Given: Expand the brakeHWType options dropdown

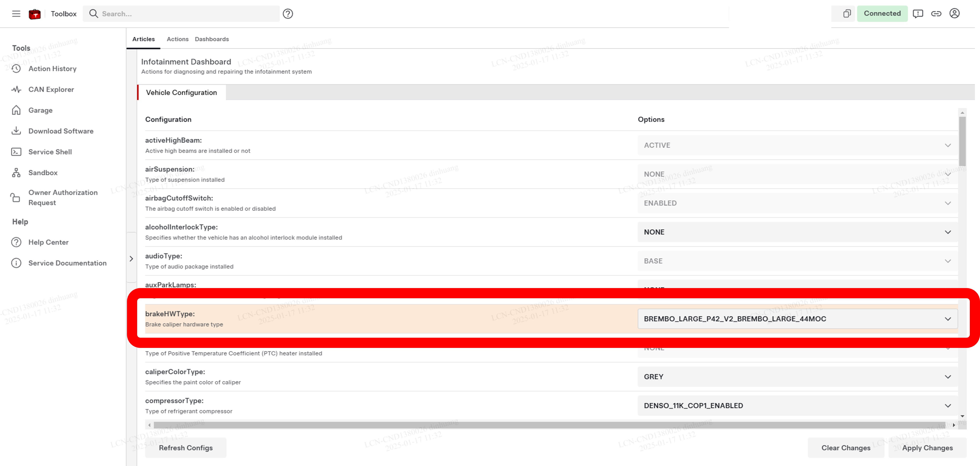Looking at the screenshot, I should [797, 319].
